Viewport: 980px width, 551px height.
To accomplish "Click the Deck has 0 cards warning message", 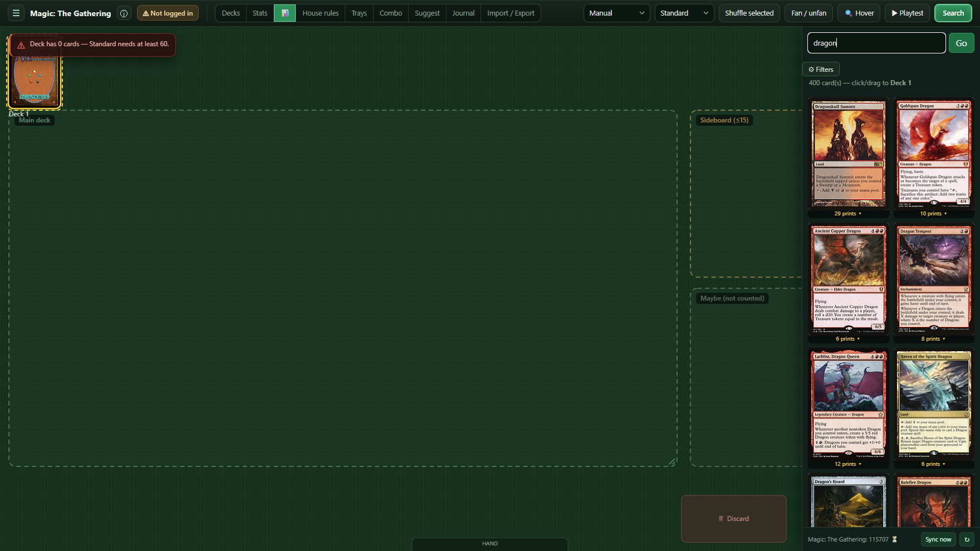I will click(99, 44).
